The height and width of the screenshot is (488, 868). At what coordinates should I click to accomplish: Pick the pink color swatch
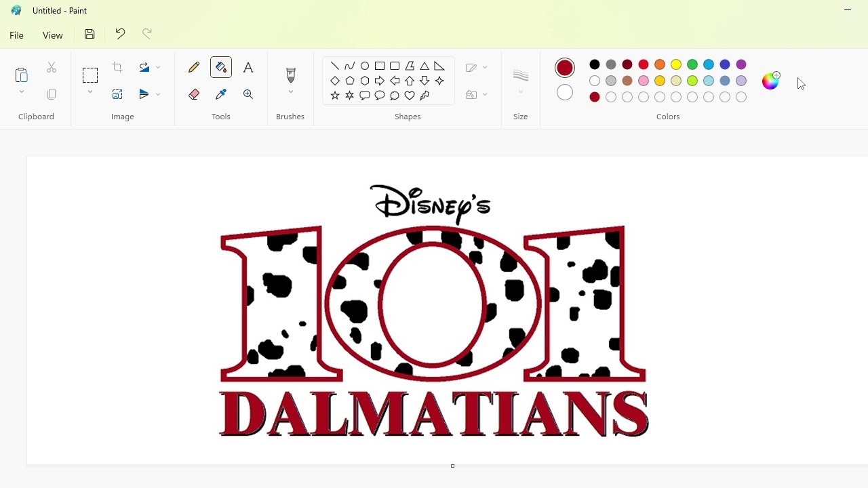coord(644,81)
